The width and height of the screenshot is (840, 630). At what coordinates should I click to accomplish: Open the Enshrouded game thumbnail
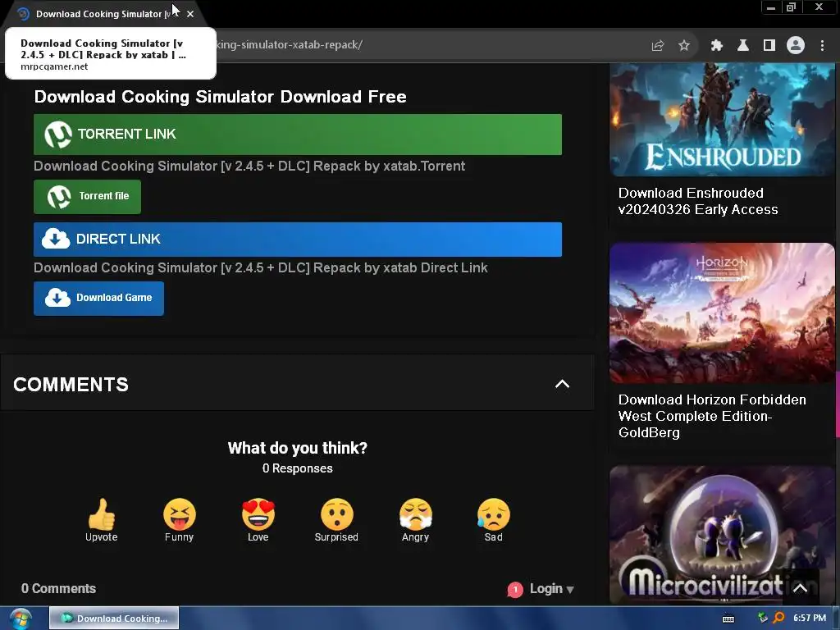[x=722, y=120]
